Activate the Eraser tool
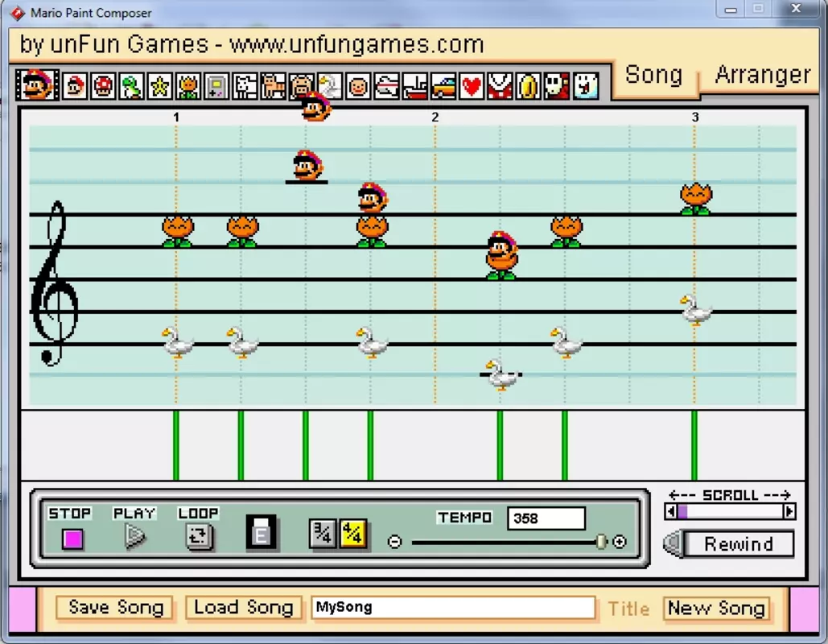828x644 pixels. pos(262,531)
